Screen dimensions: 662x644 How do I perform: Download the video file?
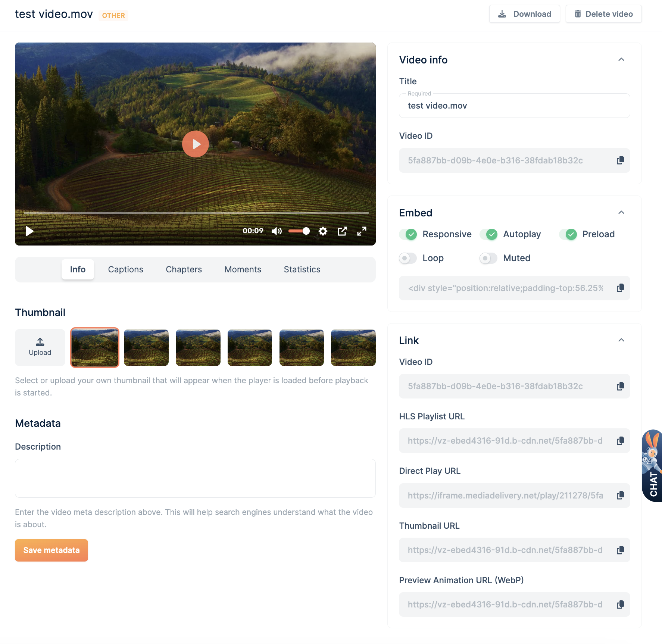point(524,14)
